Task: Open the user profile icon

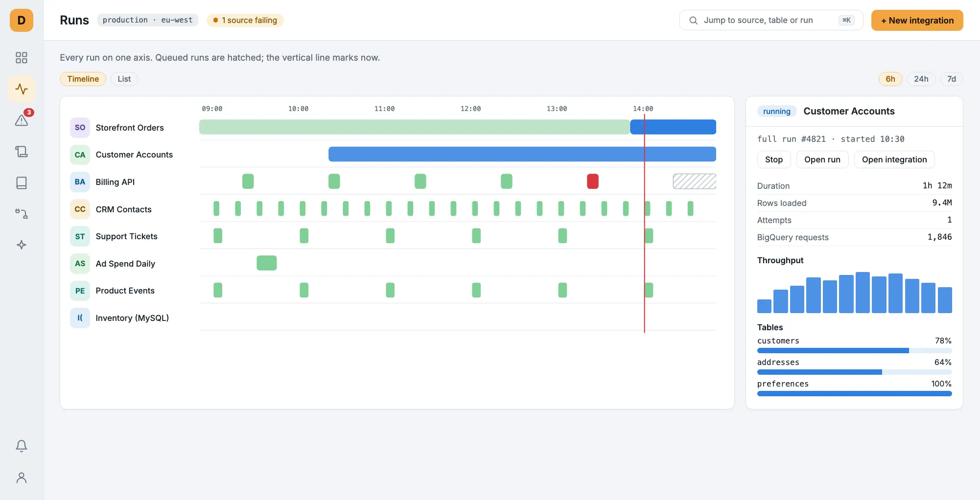Action: pos(22,477)
